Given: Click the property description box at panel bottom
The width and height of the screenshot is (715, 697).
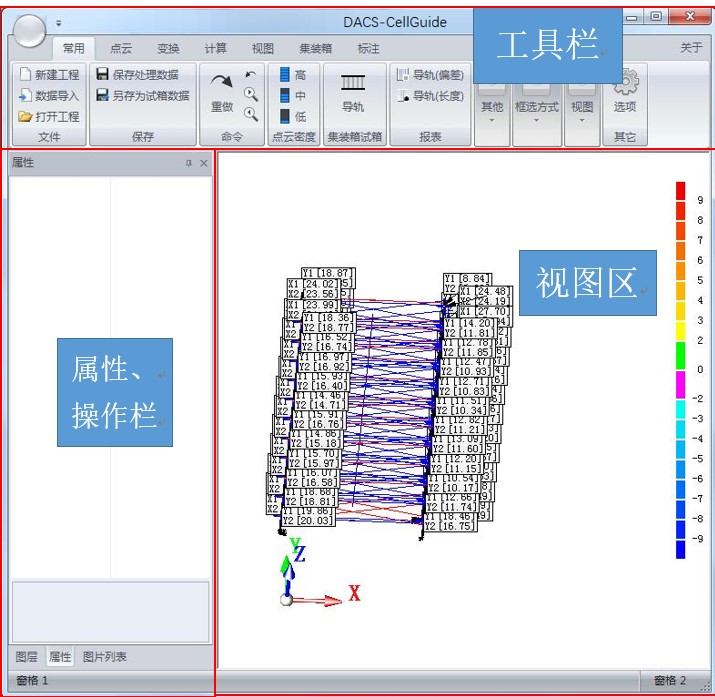Looking at the screenshot, I should click(x=110, y=611).
